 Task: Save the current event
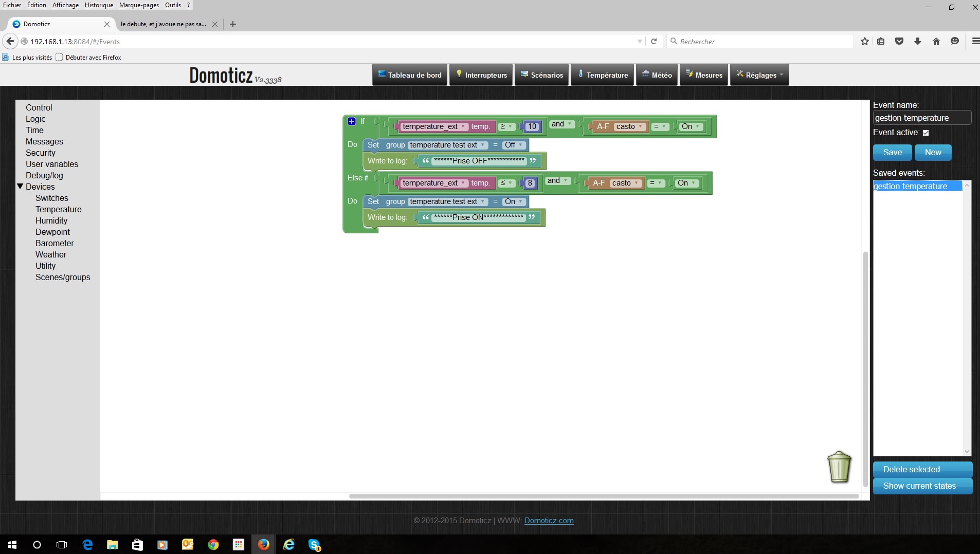pos(892,153)
